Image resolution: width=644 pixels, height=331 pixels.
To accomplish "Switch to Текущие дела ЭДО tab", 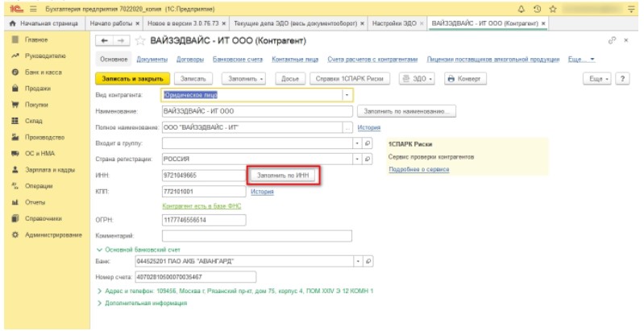I will [x=295, y=23].
